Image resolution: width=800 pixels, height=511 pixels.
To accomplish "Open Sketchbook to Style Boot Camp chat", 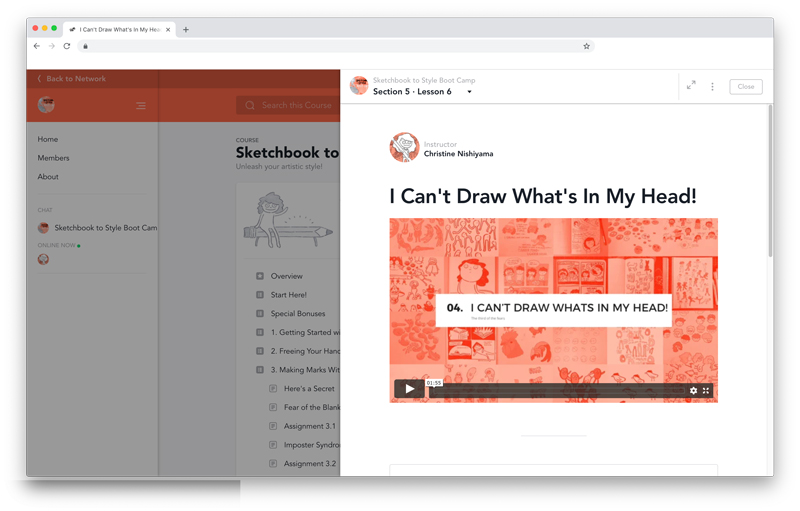I will [97, 228].
